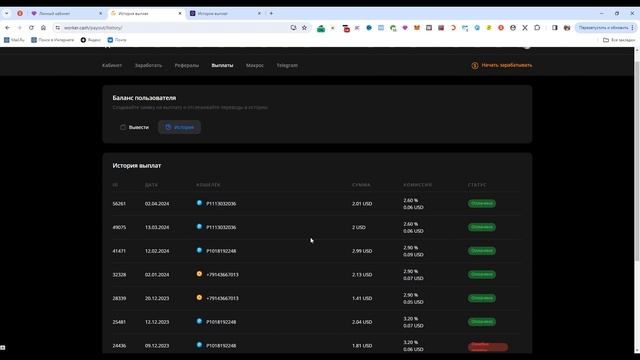Go to browser home page icon
640x360 pixels.
point(43,28)
